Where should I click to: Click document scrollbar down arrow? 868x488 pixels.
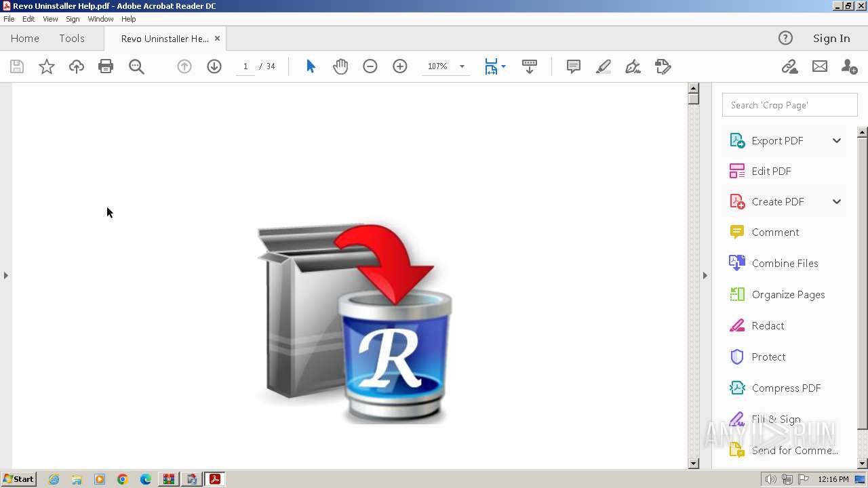point(693,464)
